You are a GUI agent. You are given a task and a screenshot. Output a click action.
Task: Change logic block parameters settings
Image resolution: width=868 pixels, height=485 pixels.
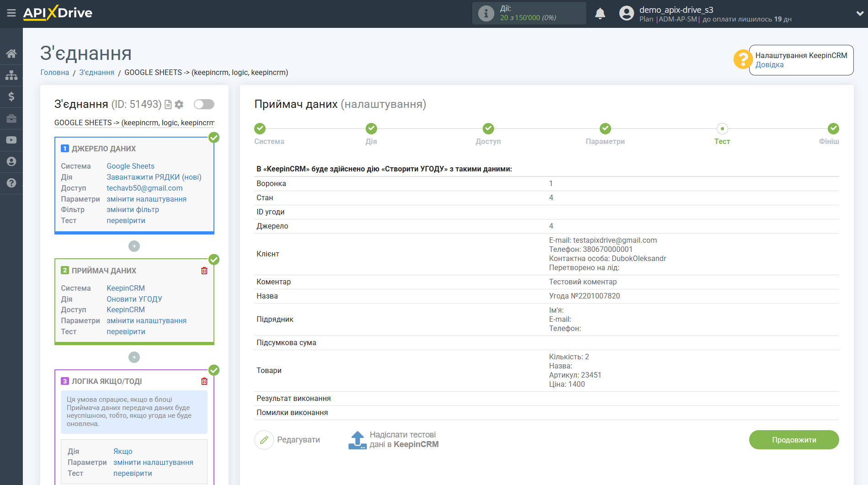coord(153,462)
